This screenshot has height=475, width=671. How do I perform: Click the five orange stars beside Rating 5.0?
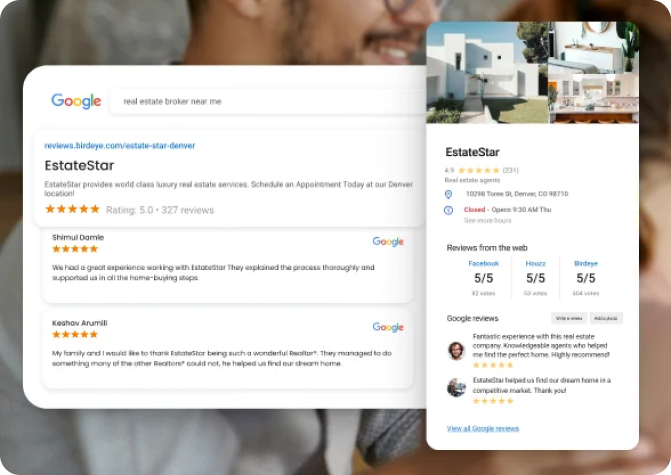point(72,209)
